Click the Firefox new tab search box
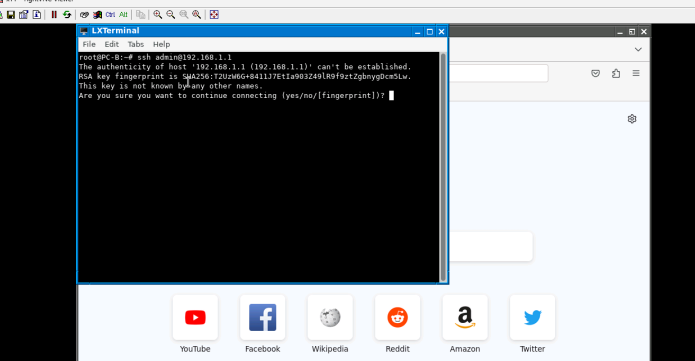This screenshot has height=361, width=695. 491,246
